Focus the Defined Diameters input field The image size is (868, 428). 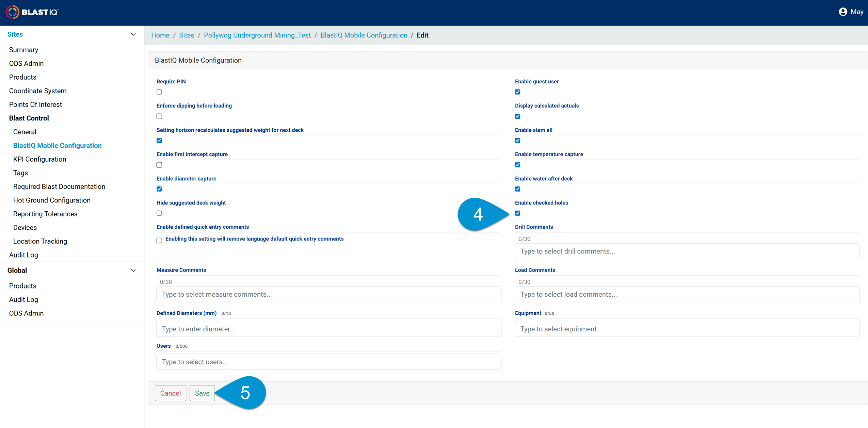[x=329, y=329]
